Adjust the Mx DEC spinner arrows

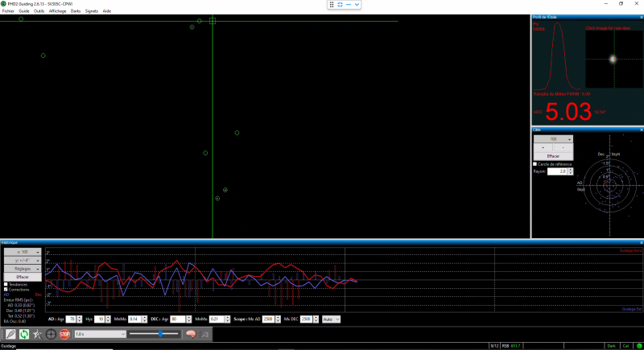[316, 319]
